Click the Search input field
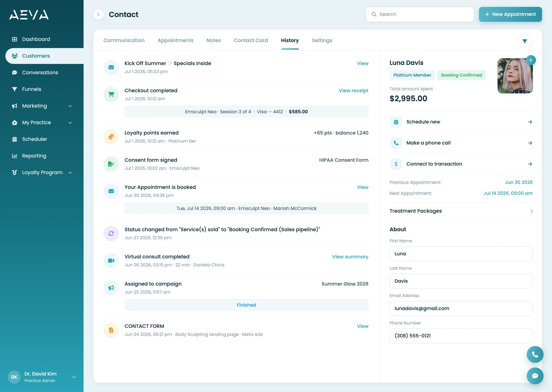552x392 pixels. 420,14
